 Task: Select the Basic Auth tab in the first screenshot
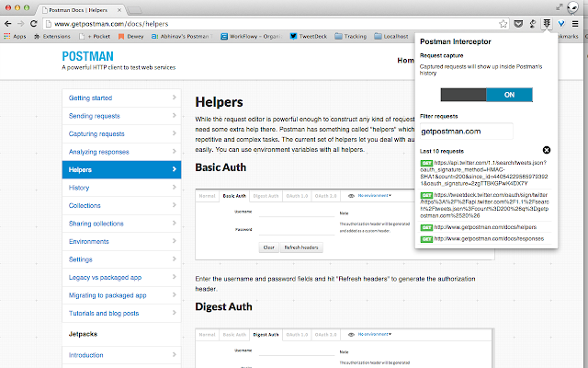point(234,196)
